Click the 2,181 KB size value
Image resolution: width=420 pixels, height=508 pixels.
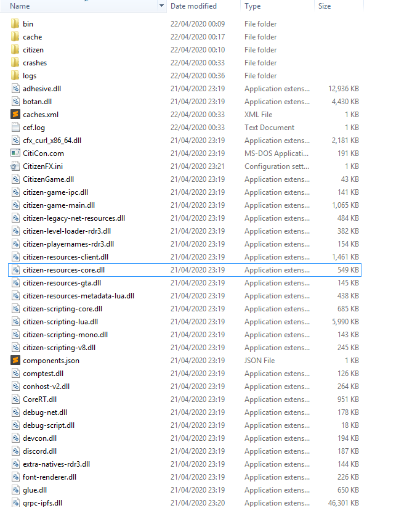345,141
